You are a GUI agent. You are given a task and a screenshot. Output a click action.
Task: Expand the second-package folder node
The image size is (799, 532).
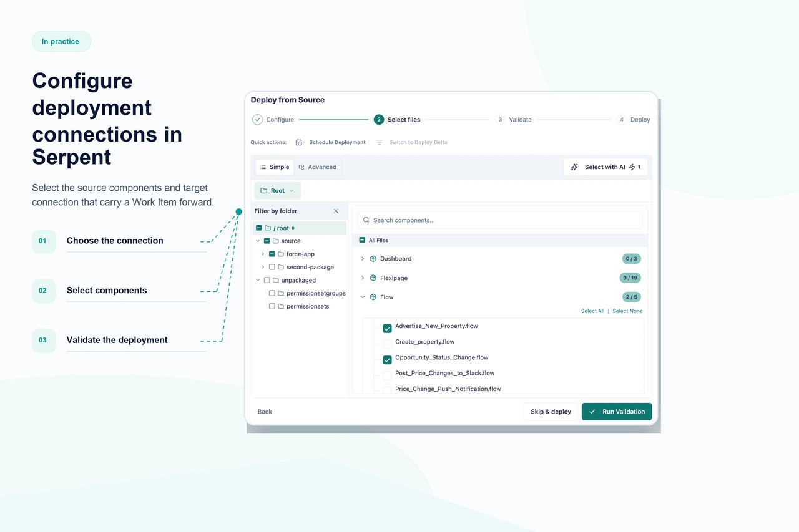[263, 268]
